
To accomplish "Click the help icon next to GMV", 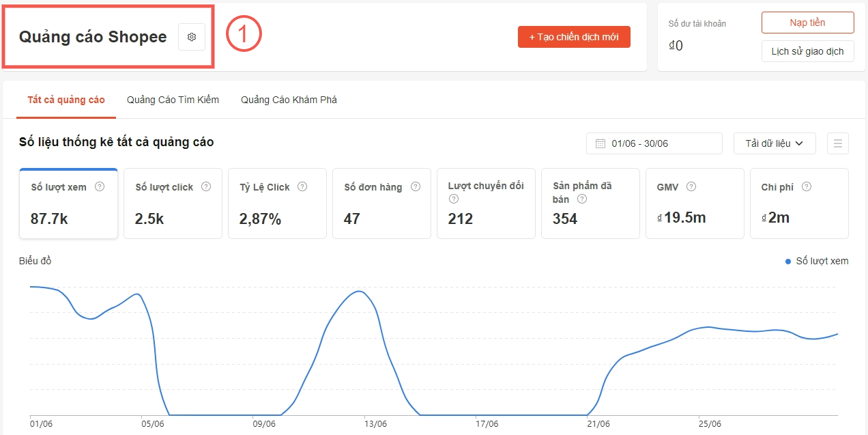I will 691,186.
